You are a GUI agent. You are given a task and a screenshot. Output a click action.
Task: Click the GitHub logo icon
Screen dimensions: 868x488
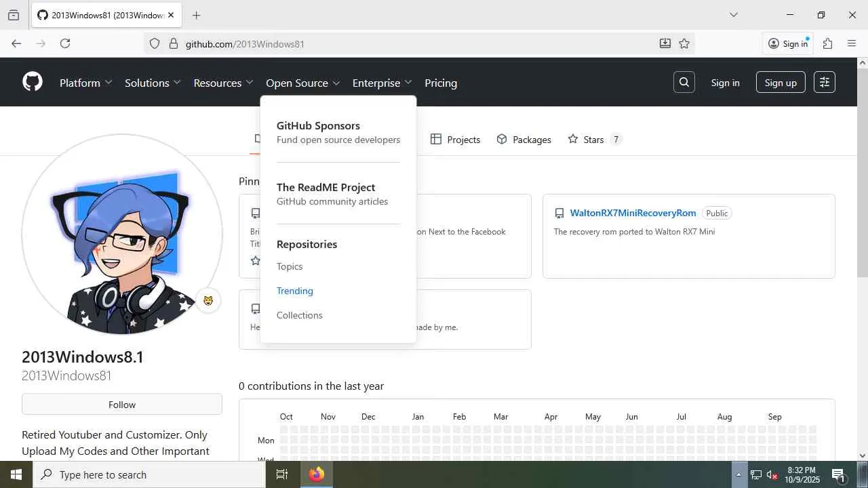33,83
